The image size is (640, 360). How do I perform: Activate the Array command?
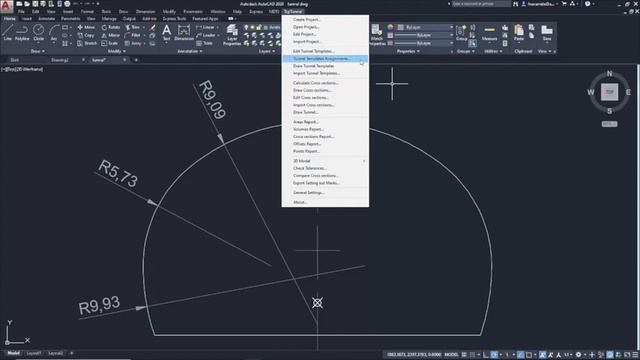point(133,43)
